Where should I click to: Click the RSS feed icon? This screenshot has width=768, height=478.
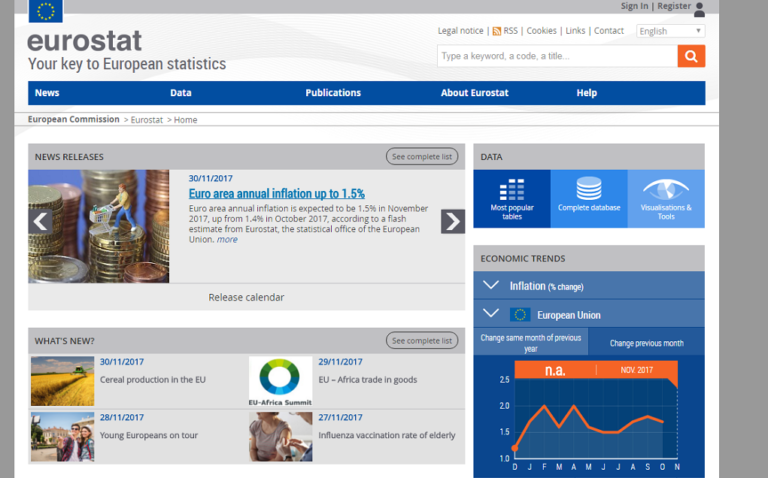(497, 31)
